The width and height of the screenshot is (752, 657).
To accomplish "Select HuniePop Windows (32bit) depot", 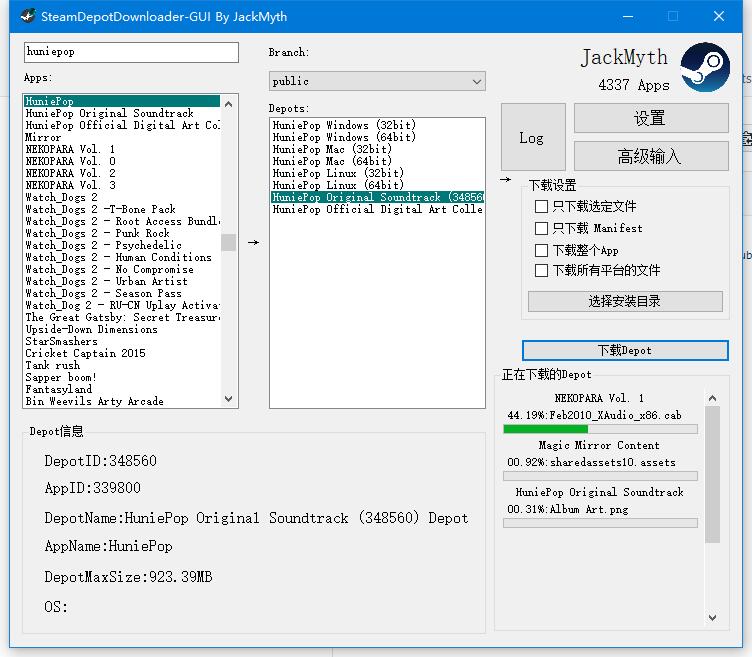I will pos(377,125).
